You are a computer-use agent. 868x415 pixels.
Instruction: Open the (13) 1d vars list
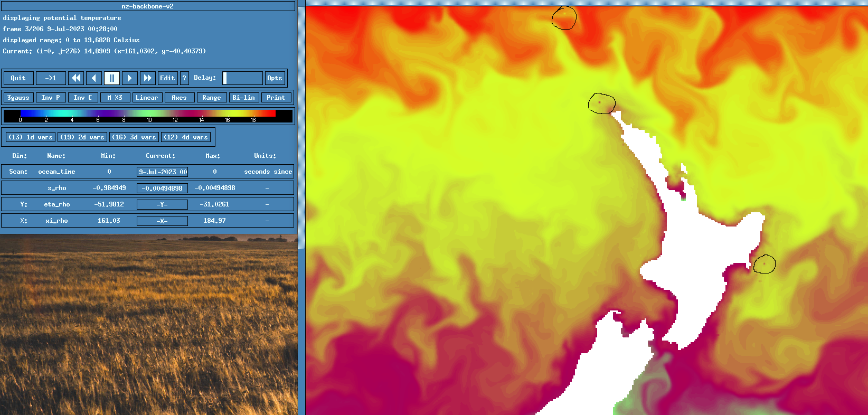coord(30,137)
